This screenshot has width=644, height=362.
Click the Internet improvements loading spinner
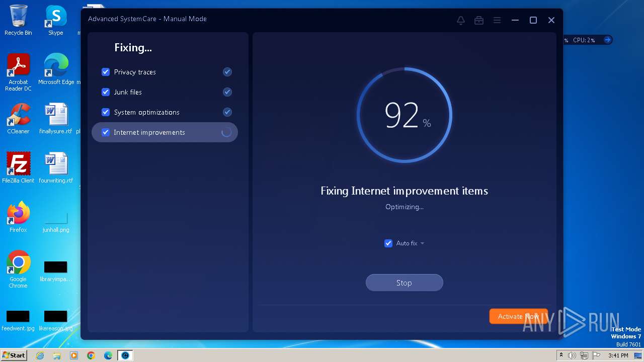click(226, 132)
